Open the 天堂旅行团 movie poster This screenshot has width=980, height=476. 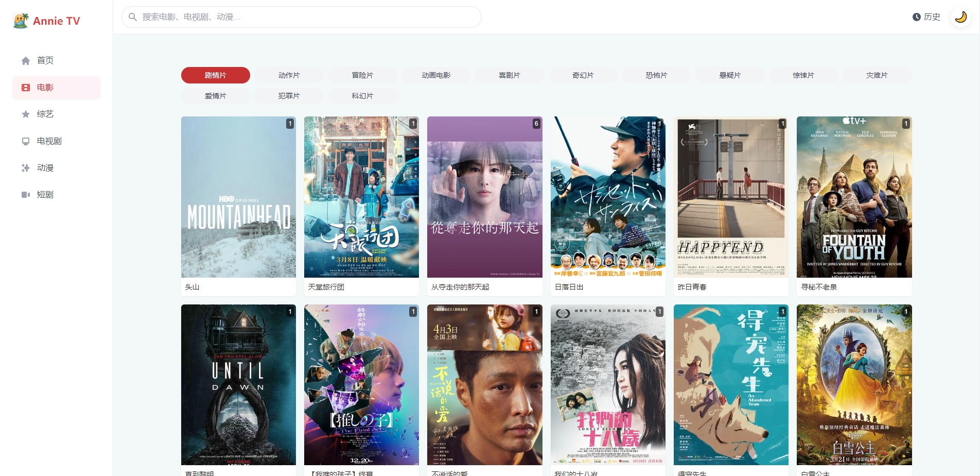pyautogui.click(x=362, y=197)
